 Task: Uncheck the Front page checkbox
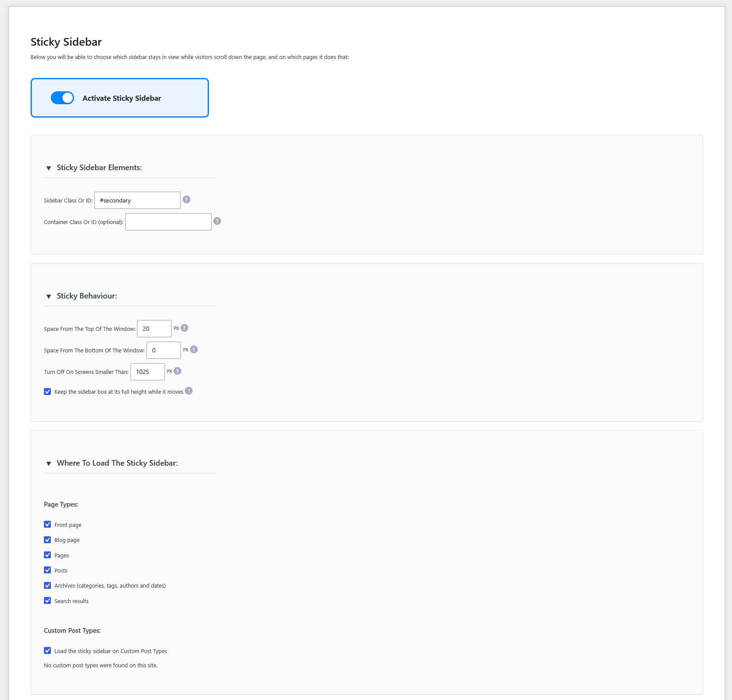47,524
